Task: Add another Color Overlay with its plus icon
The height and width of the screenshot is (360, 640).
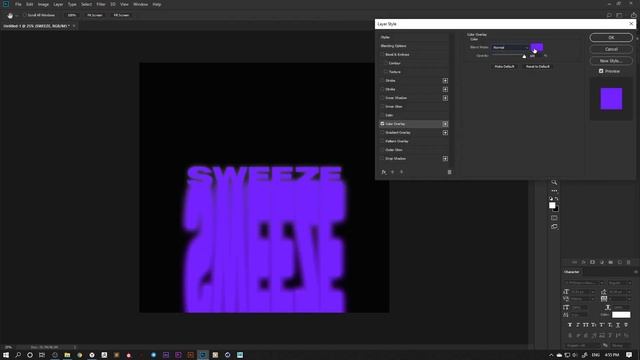Action: (x=445, y=124)
